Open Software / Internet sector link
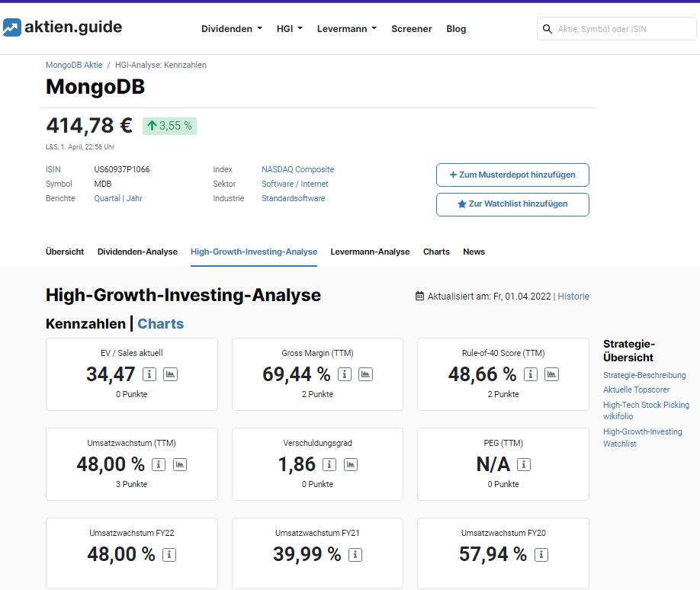The width and height of the screenshot is (700, 590). click(x=294, y=184)
